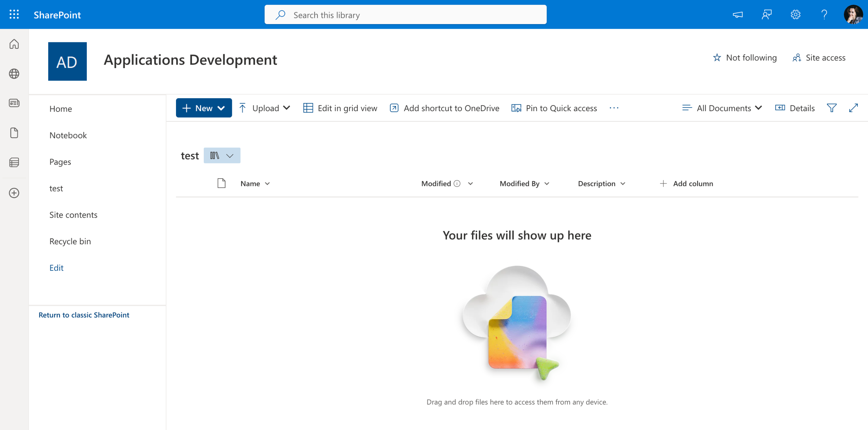Expand content with the full screen arrow icon
The width and height of the screenshot is (868, 430).
tap(853, 108)
